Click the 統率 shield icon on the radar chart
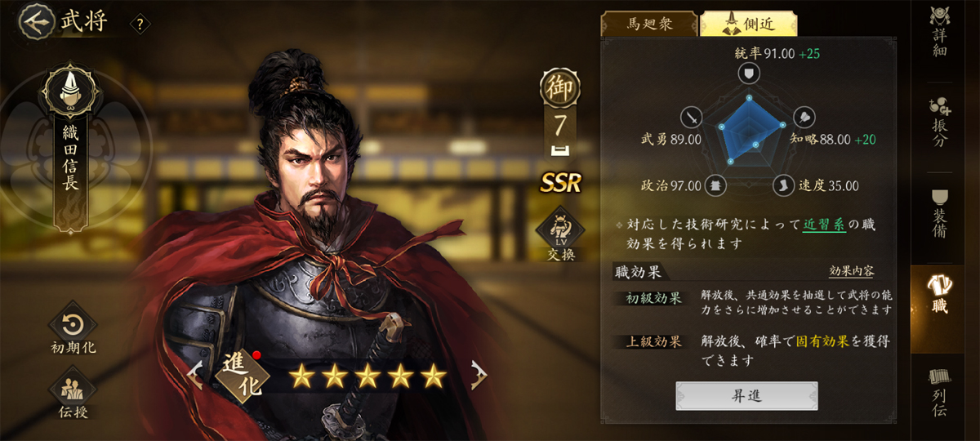 [x=748, y=74]
